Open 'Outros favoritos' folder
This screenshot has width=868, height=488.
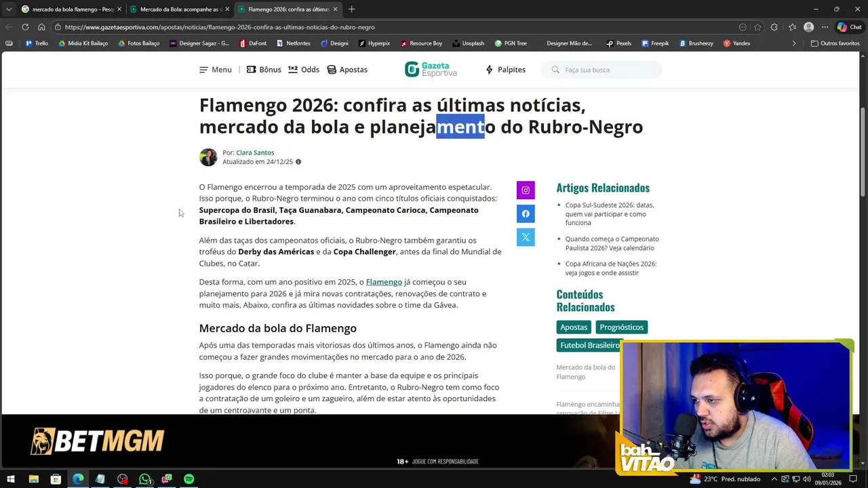pos(835,43)
